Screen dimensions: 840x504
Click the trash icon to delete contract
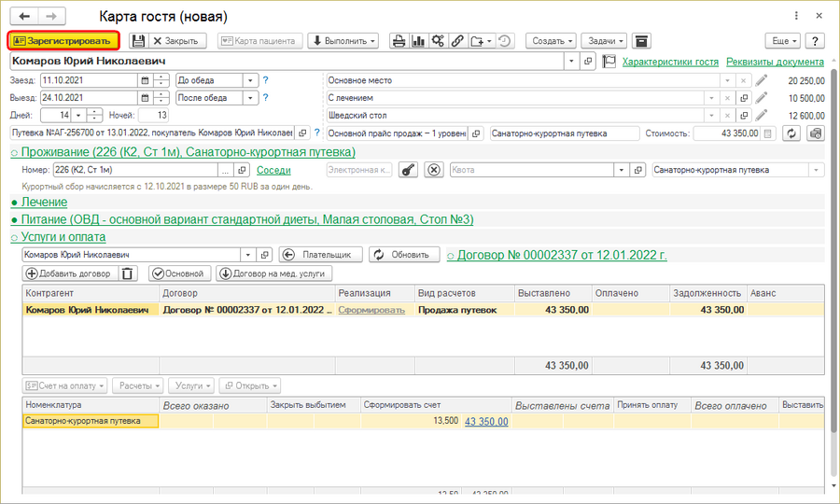click(x=129, y=273)
